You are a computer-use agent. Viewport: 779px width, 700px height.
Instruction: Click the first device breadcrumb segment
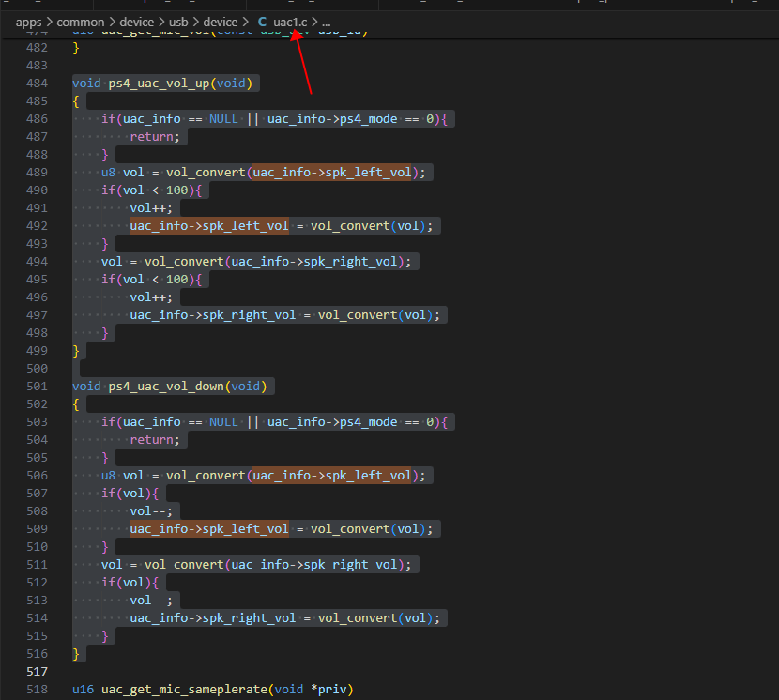137,23
